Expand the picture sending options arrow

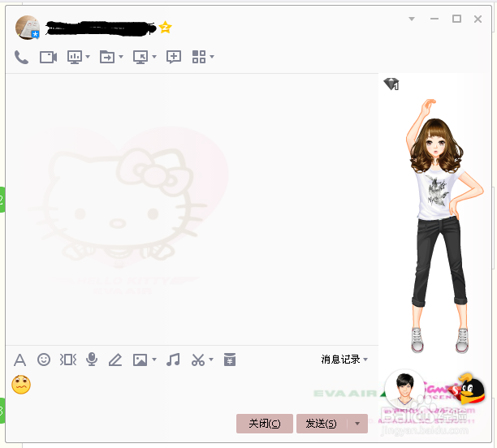(154, 360)
